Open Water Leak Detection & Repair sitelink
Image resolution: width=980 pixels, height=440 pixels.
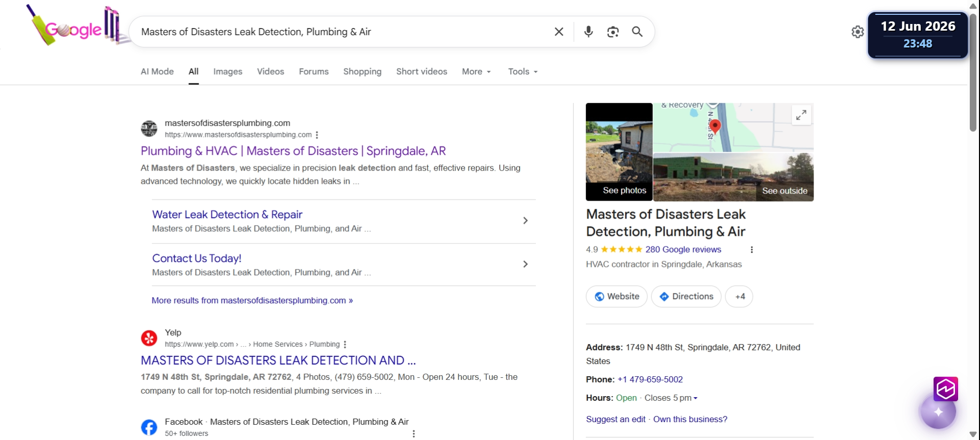(227, 214)
